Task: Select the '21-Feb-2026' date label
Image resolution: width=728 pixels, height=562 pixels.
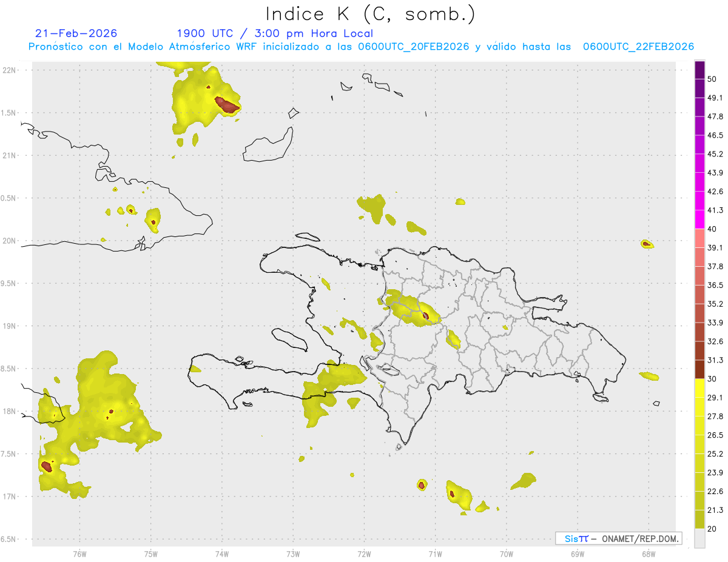Action: tap(76, 33)
